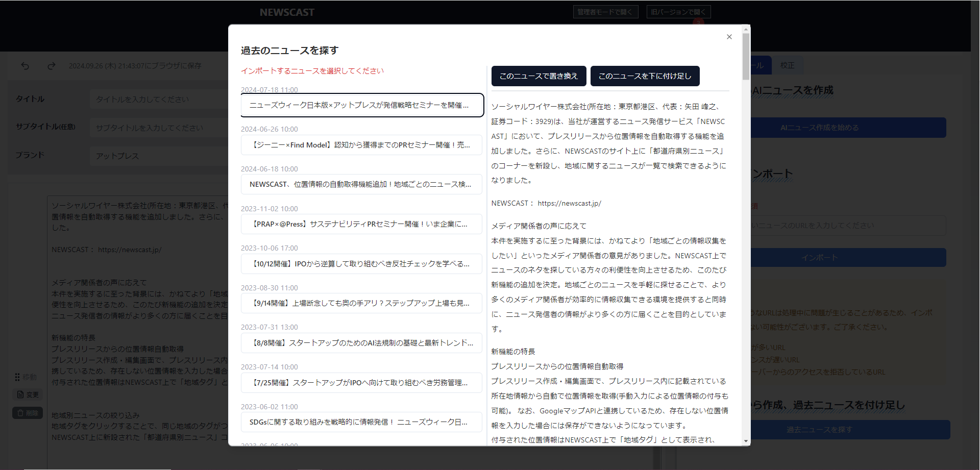Click the 移動 drag handle icon
The image size is (980, 470).
pyautogui.click(x=17, y=377)
